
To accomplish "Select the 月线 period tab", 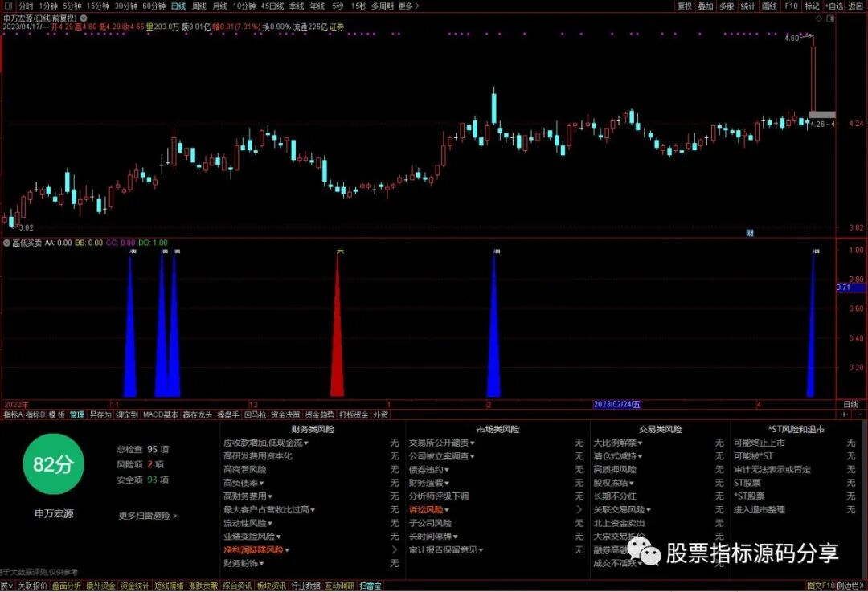I will 220,6.
